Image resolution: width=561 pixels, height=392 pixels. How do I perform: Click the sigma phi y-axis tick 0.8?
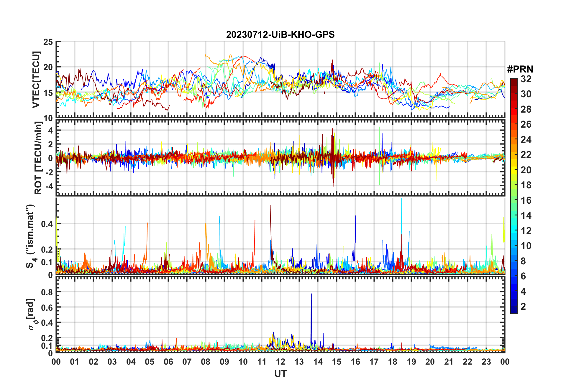pos(47,292)
